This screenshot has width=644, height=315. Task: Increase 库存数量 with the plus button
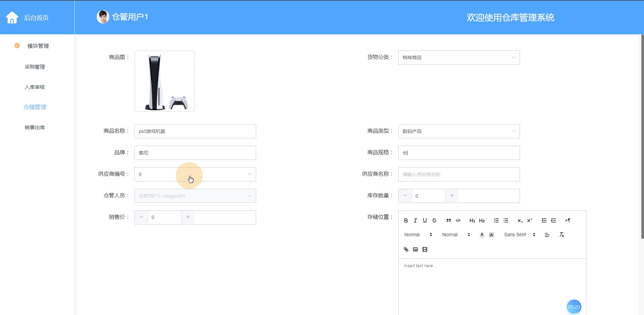[x=452, y=196]
